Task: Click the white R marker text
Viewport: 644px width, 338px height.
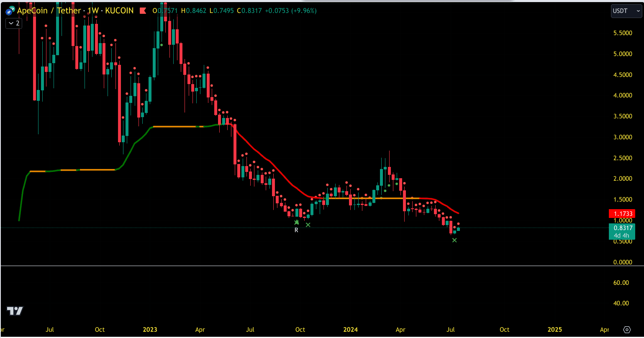Action: point(296,230)
